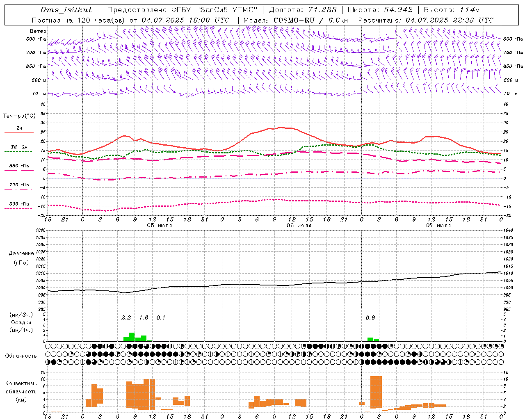Click the "2м" temperature legend entry
The image size is (525, 420).
pos(19,128)
